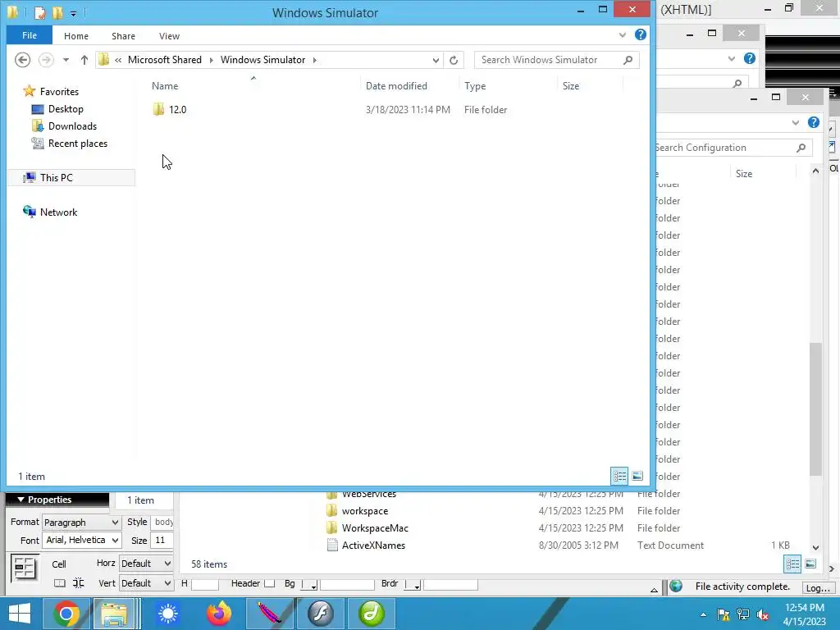Image resolution: width=840 pixels, height=630 pixels.
Task: Go up one folder level arrow
Action: point(84,60)
